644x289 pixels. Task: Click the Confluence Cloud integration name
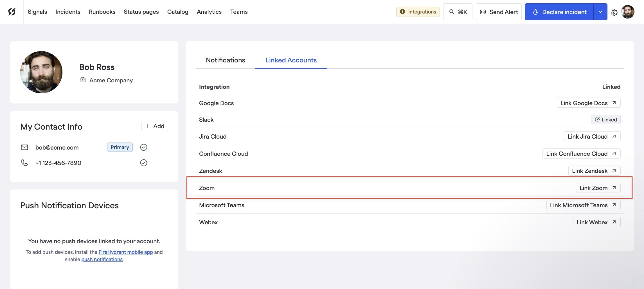[x=224, y=153]
